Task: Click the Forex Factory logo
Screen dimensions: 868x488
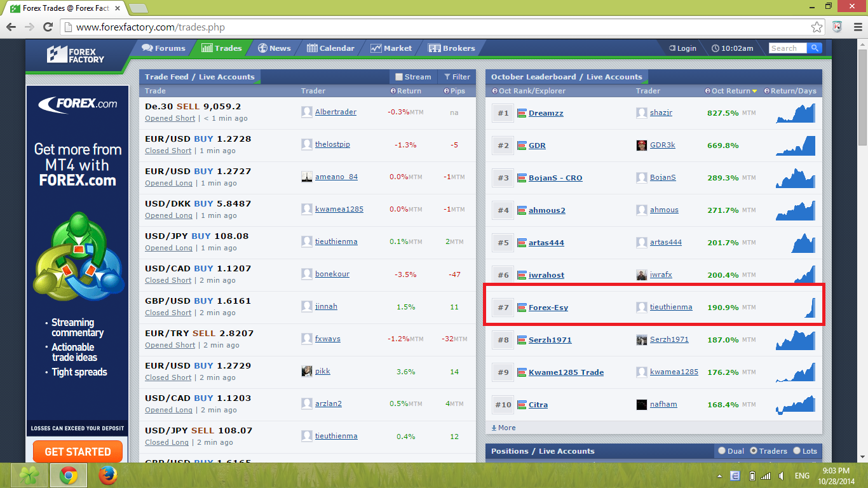Action: click(x=76, y=55)
